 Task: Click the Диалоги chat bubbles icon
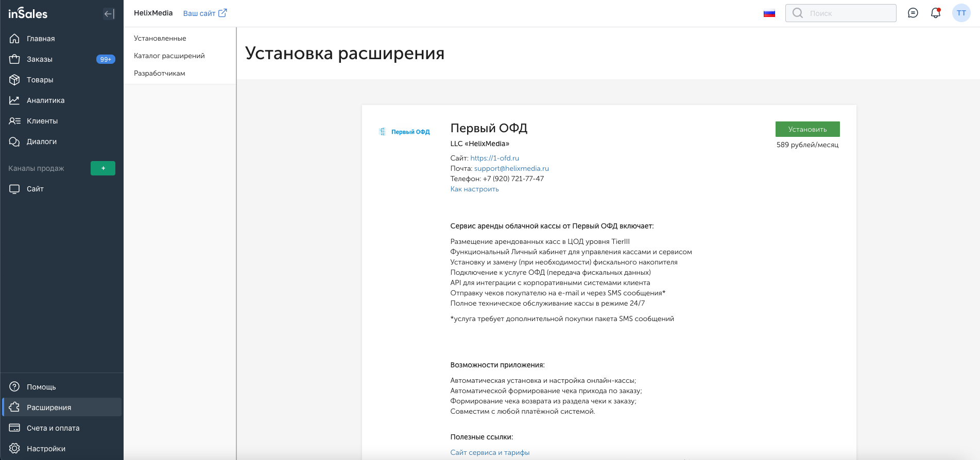(14, 141)
